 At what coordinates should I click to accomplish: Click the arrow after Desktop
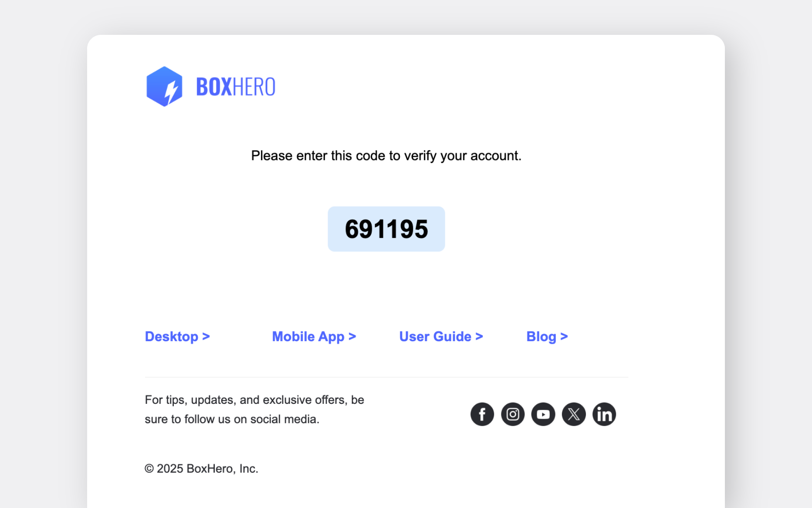coord(206,336)
